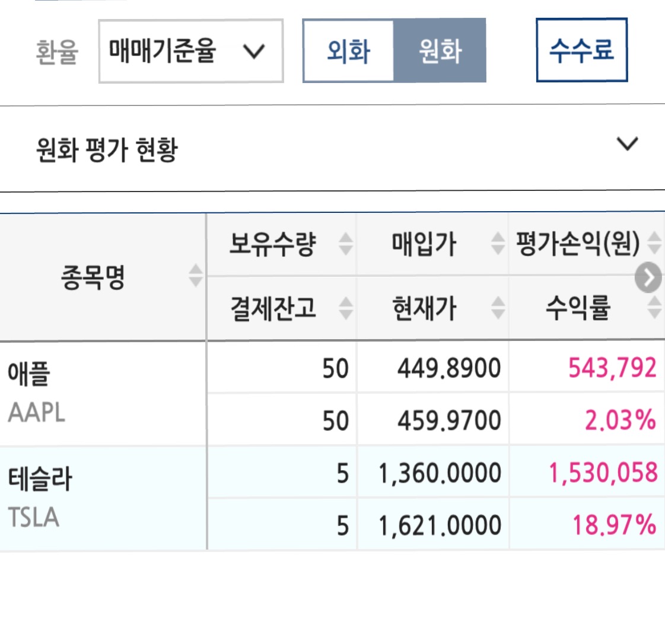Sort by 수익률 column arrows
This screenshot has height=644, width=665.
tap(655, 307)
